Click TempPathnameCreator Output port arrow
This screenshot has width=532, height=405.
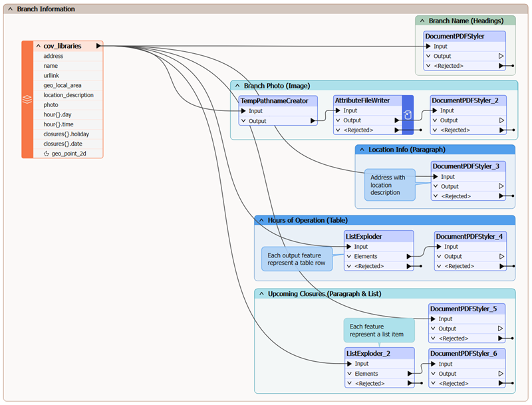point(313,121)
